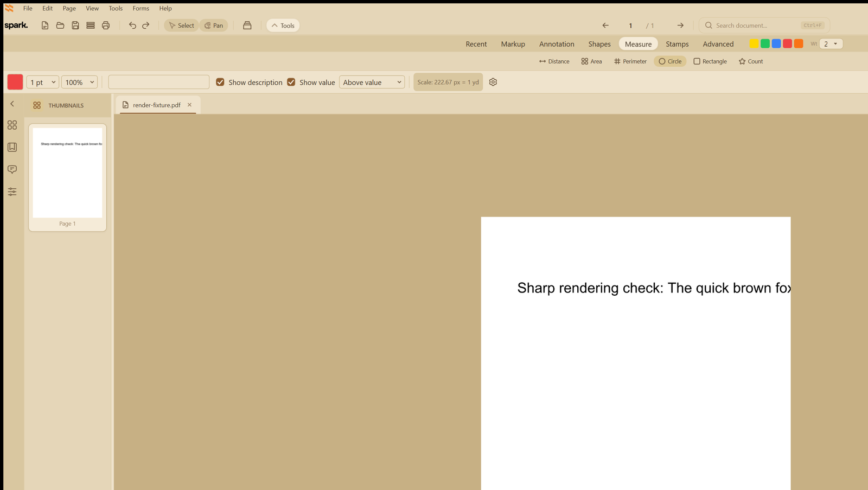Screen dimensions: 868x490
Task: Open the Shapes tab
Action: click(599, 44)
